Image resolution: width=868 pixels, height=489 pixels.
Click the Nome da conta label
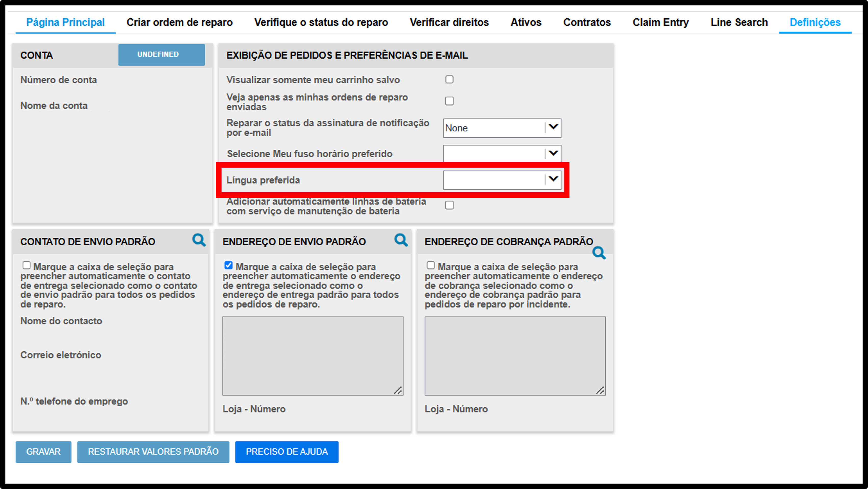point(54,106)
